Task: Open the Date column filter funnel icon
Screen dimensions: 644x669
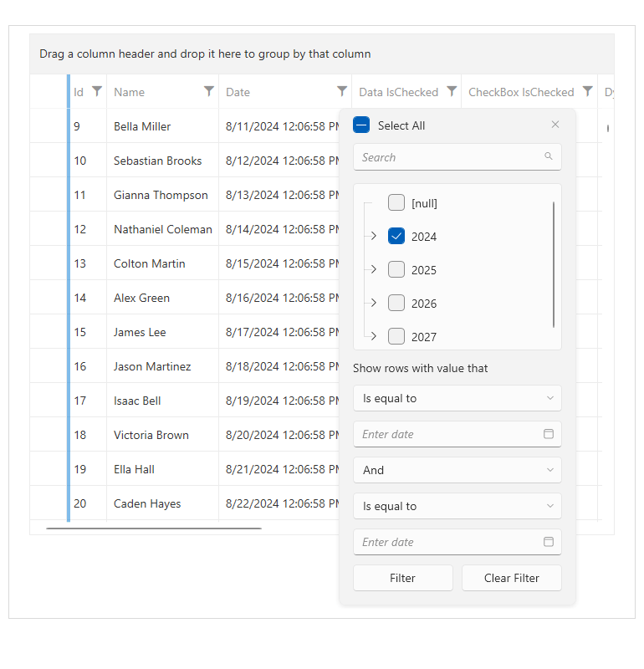Action: click(341, 92)
